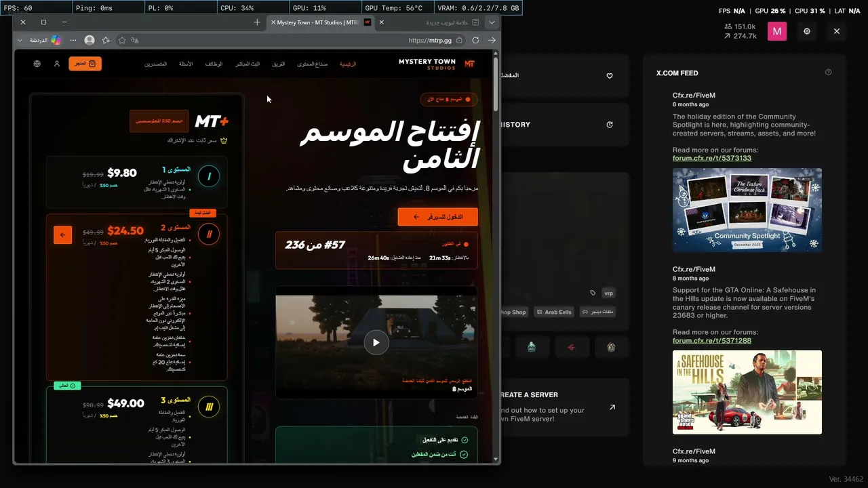The height and width of the screenshot is (488, 868).
Task: Open link forum.cfx.re/t/5371288
Action: pos(712,340)
